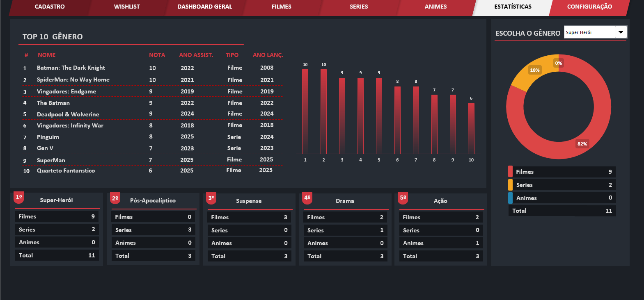Click the Total row in the donut legend
The height and width of the screenshot is (300, 644).
562,211
